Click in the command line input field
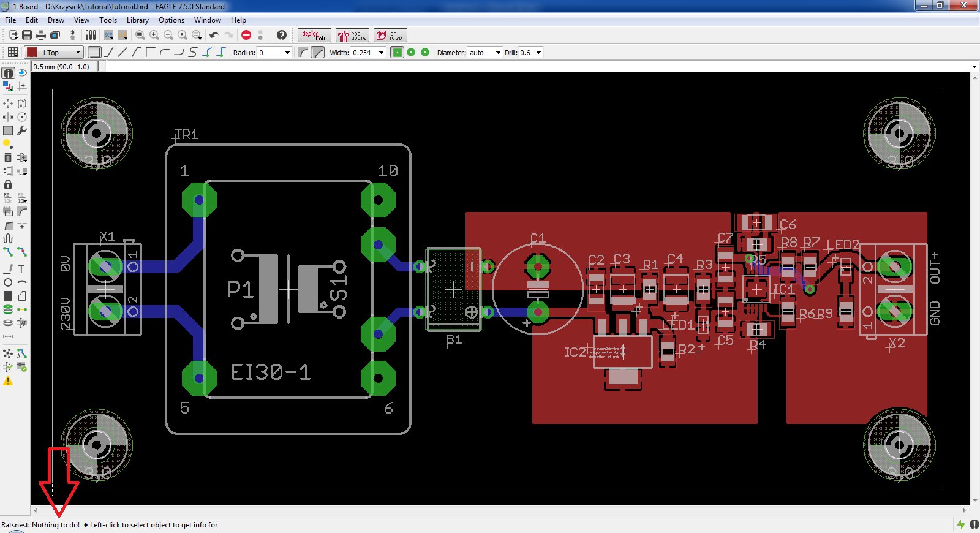This screenshot has height=533, width=980. click(x=538, y=67)
